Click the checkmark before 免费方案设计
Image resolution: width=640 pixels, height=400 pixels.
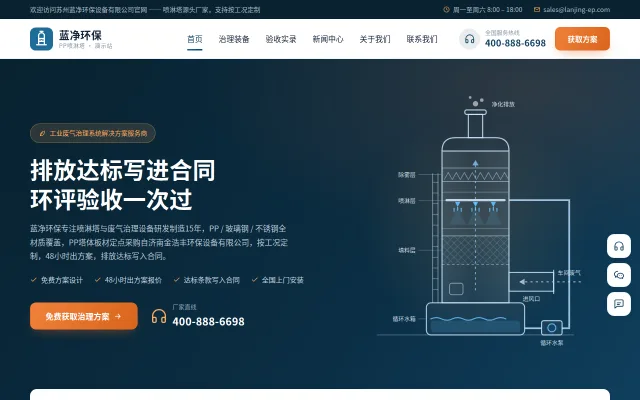pos(34,280)
